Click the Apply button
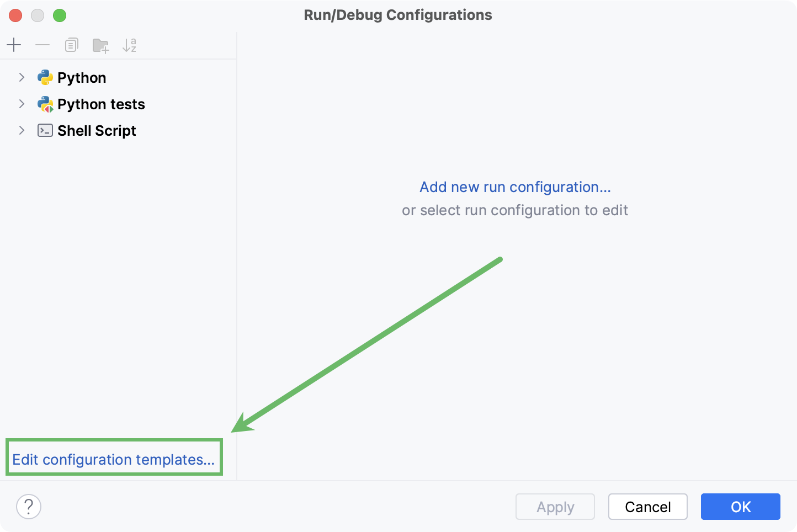 [x=555, y=507]
